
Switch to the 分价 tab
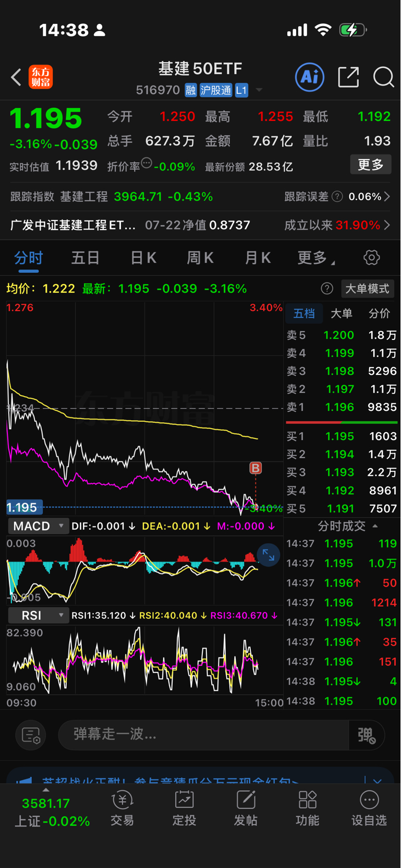(379, 313)
